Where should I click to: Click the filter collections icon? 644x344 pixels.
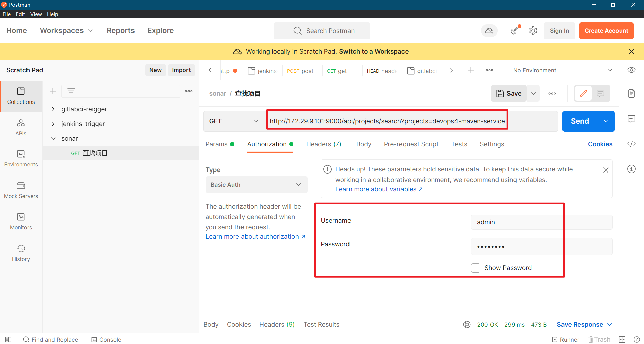point(71,91)
